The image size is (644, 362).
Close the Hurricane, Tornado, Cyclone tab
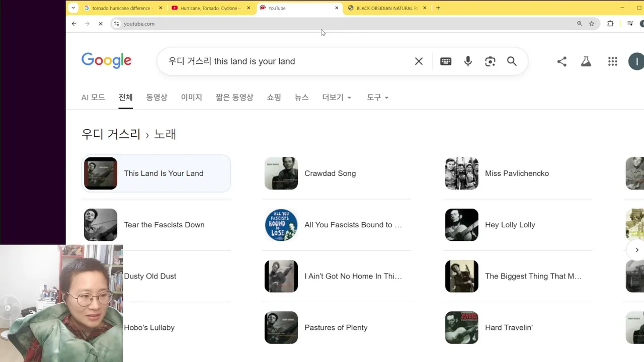coord(249,8)
